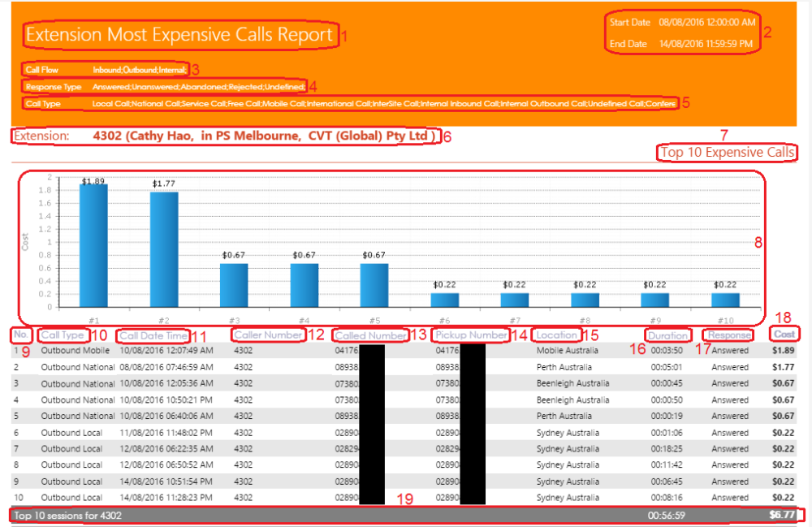Click the date cell '10/08/2016 10:50:21 PM'
The height and width of the screenshot is (527, 812).
(x=166, y=400)
